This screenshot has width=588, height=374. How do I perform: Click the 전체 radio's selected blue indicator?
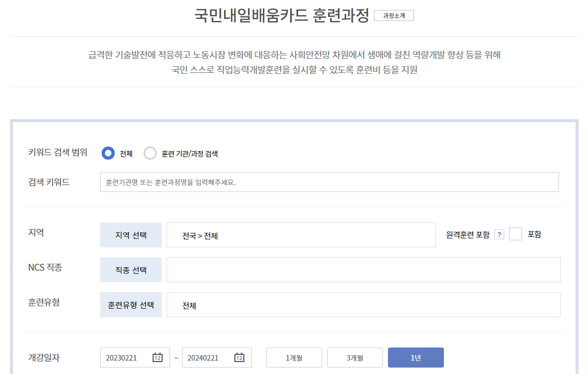(108, 153)
